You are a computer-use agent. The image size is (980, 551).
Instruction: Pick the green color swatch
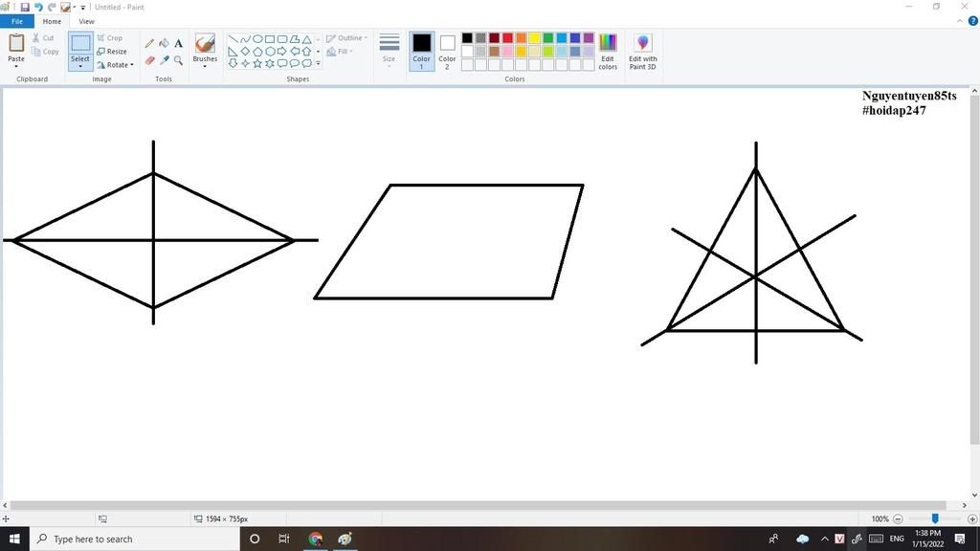(548, 38)
